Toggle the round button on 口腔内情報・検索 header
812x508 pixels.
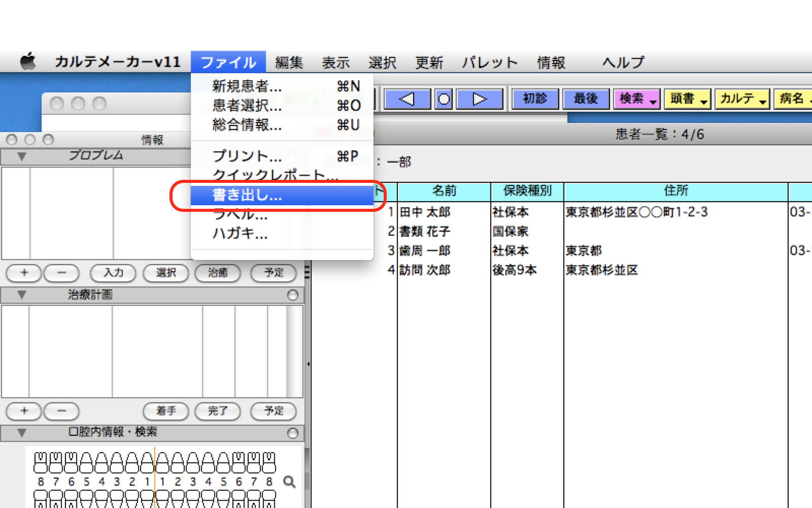[293, 433]
